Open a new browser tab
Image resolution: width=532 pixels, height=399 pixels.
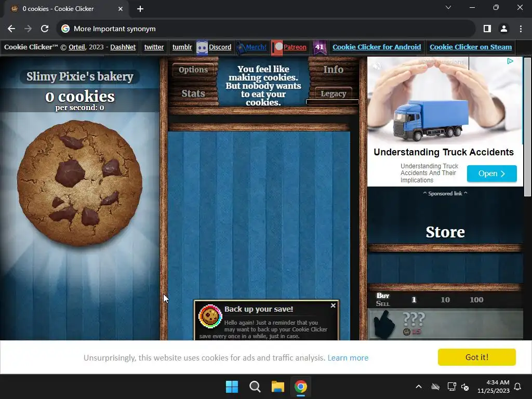point(140,9)
